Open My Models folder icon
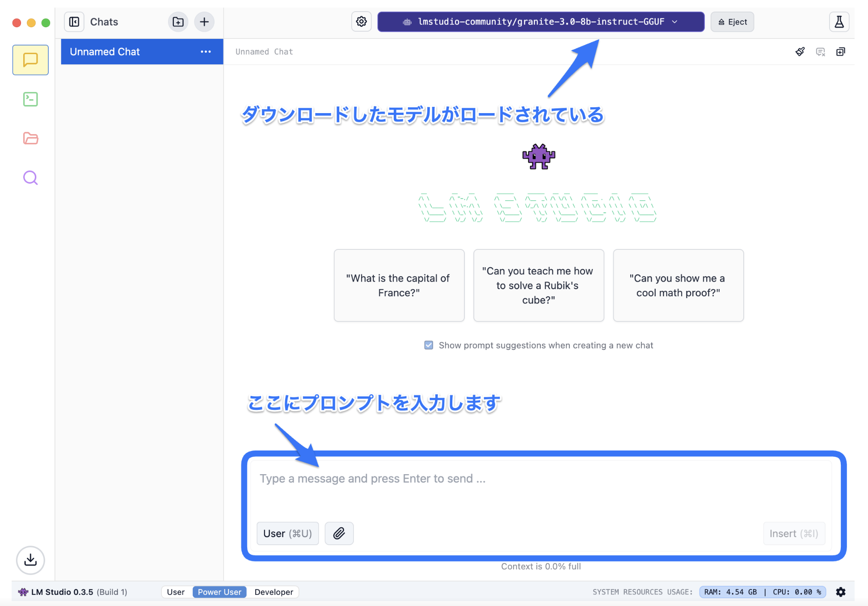 [30, 139]
